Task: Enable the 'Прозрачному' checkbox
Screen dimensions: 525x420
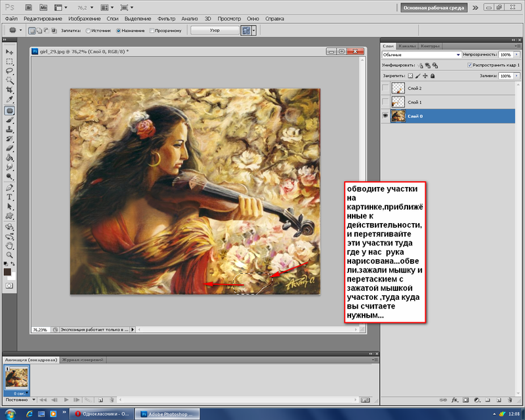Action: [x=152, y=31]
